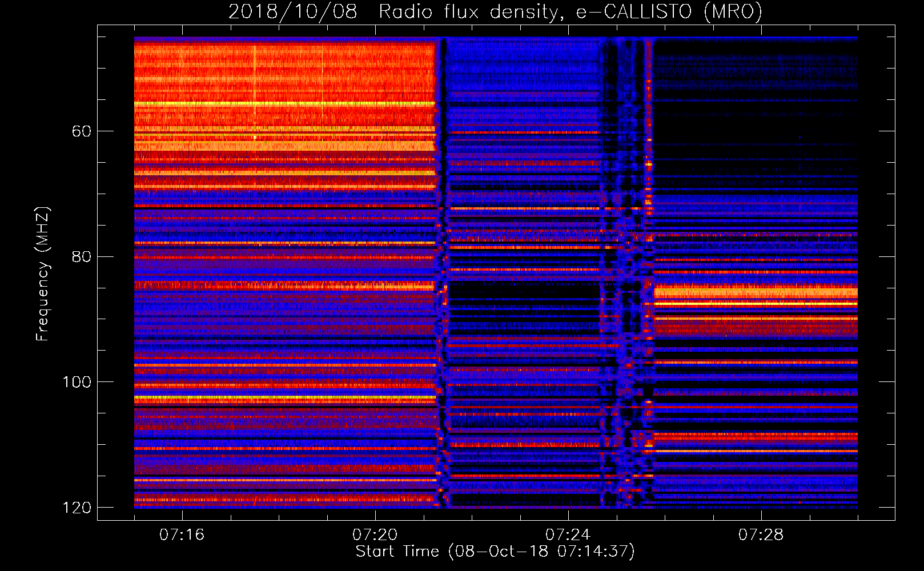Click the plot title '2018/10/08 Radio flux density, e-CALLISTO (MRO)'

[x=495, y=11]
